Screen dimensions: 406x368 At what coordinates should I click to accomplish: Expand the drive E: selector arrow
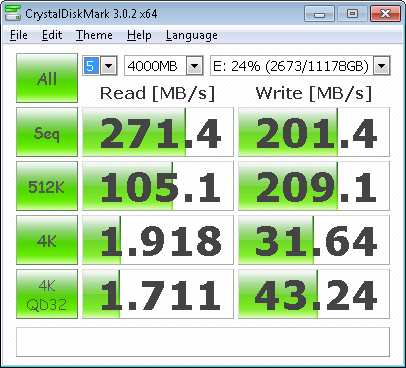pyautogui.click(x=381, y=66)
